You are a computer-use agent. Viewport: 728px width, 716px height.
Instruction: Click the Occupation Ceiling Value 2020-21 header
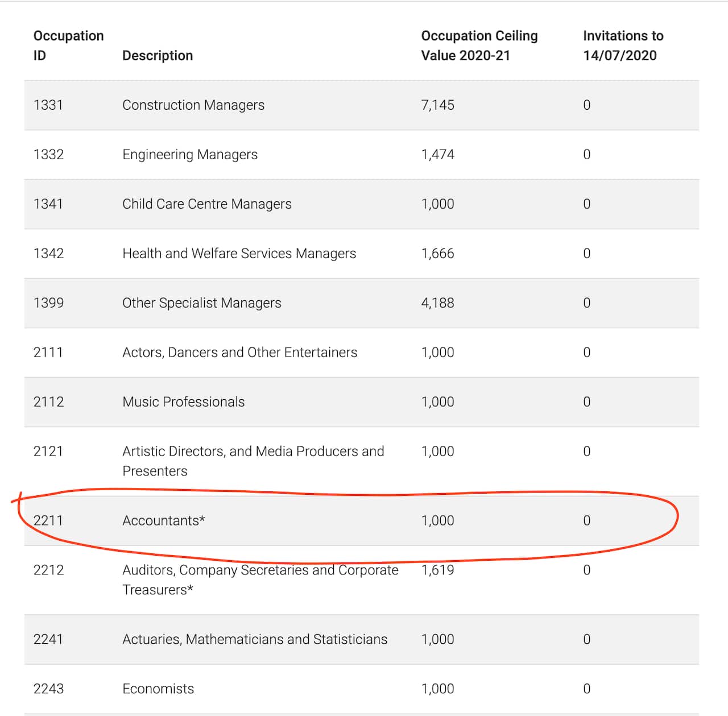479,45
